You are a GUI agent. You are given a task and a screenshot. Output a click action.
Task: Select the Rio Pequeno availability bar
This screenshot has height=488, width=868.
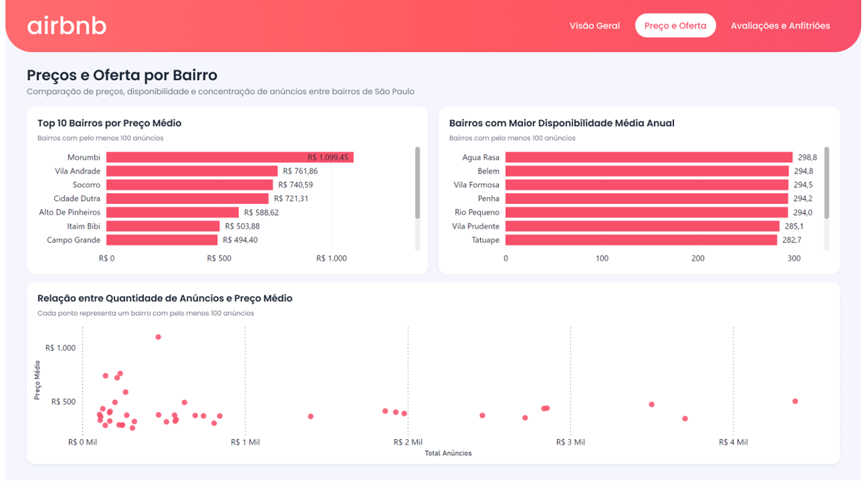(647, 212)
